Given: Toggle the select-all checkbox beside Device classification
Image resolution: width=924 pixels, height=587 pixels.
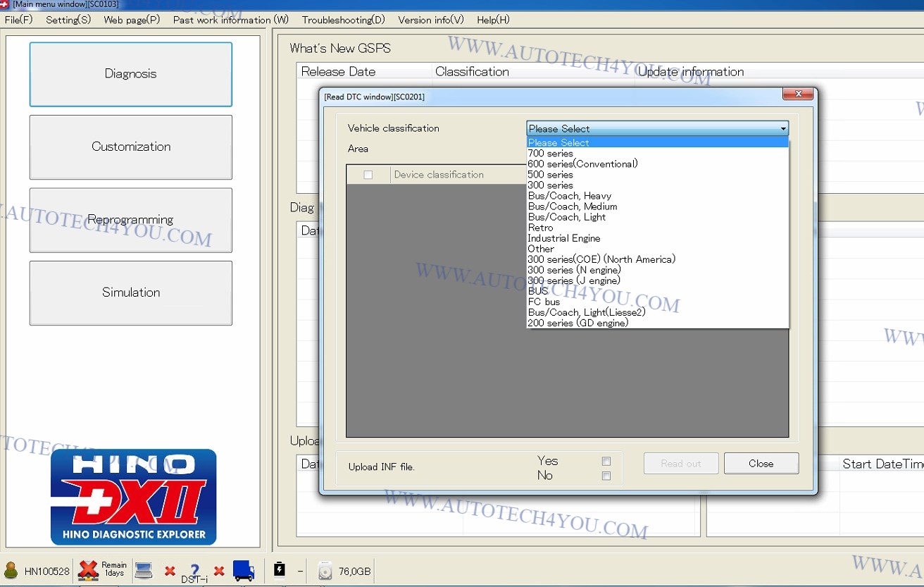Looking at the screenshot, I should (368, 175).
